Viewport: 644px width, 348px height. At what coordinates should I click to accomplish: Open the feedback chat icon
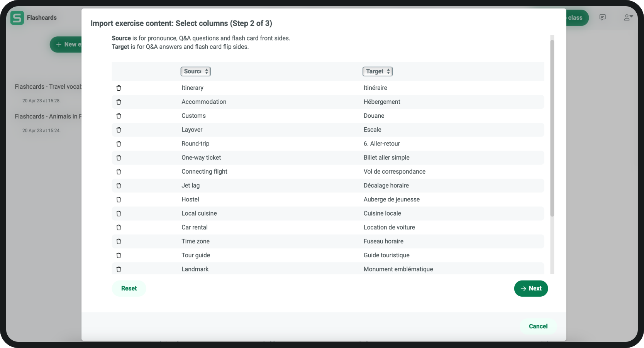click(602, 17)
